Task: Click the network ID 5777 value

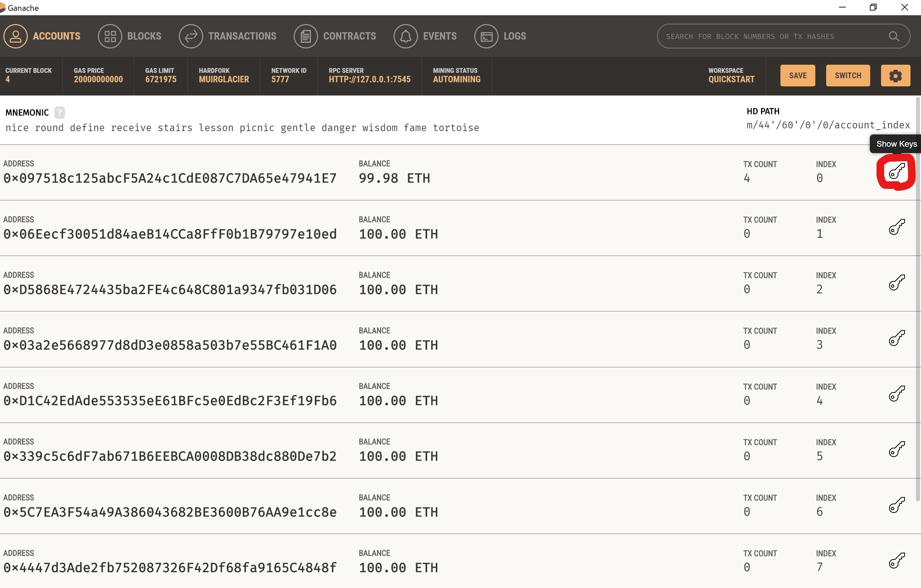Action: pos(280,79)
